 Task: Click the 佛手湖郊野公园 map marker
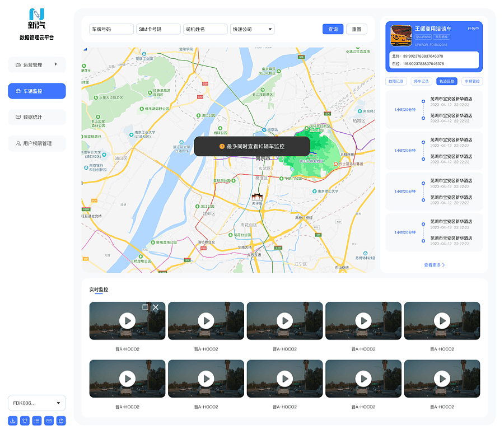click(x=142, y=109)
